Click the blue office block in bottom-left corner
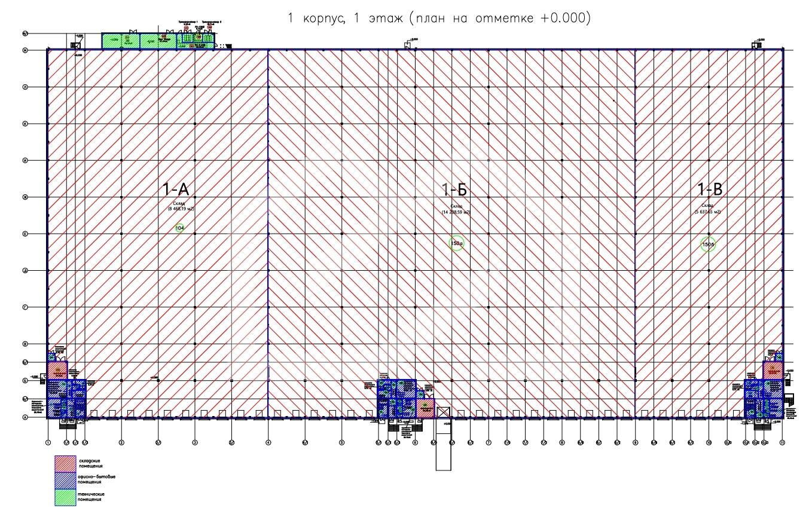Image resolution: width=809 pixels, height=532 pixels. point(66,398)
